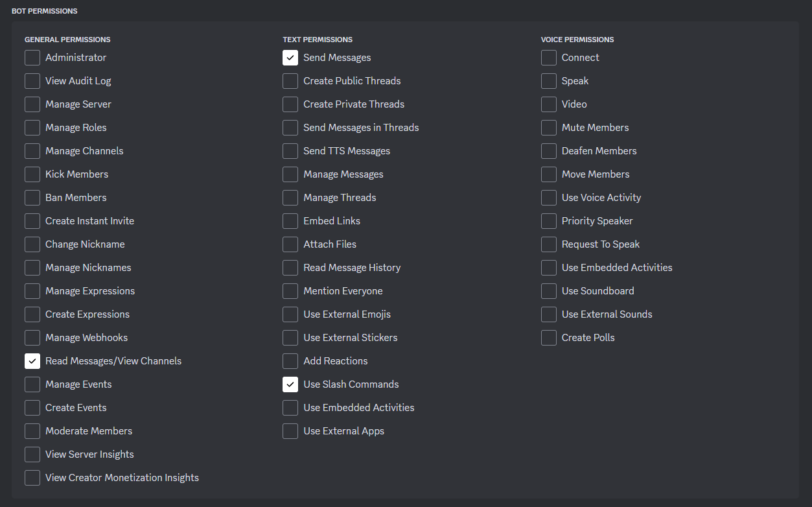
Task: Enable the Speak voice permission
Action: pyautogui.click(x=549, y=81)
